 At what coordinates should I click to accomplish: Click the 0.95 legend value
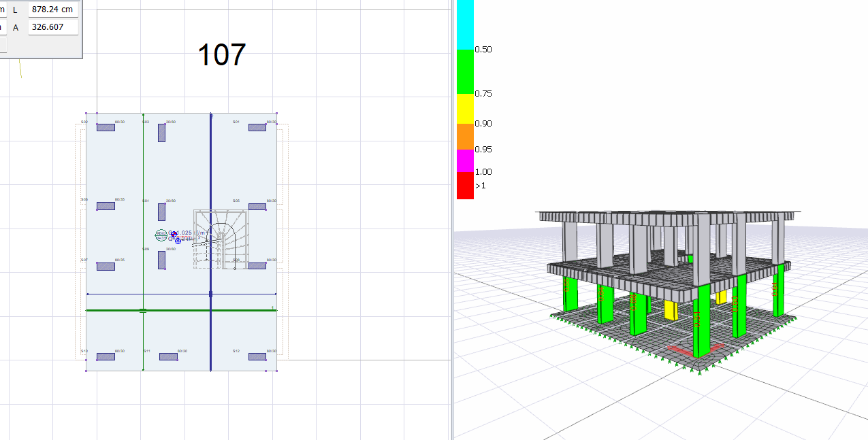[483, 150]
